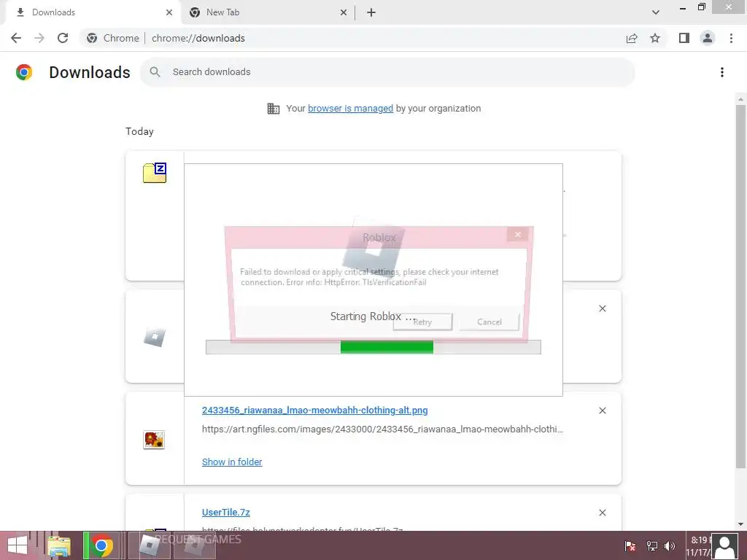Switch to Chrome in the taskbar
Image resolution: width=747 pixels, height=560 pixels.
click(x=101, y=545)
